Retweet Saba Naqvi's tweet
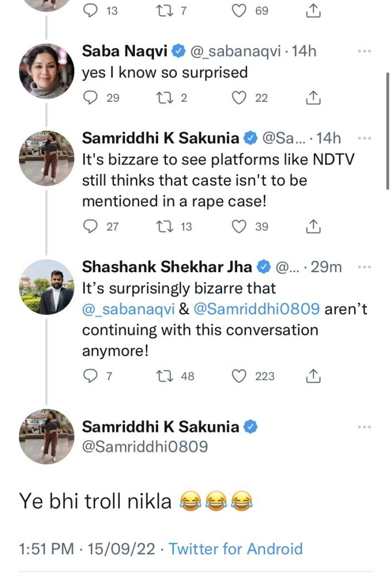Image resolution: width=392 pixels, height=578 pixels. pyautogui.click(x=162, y=97)
